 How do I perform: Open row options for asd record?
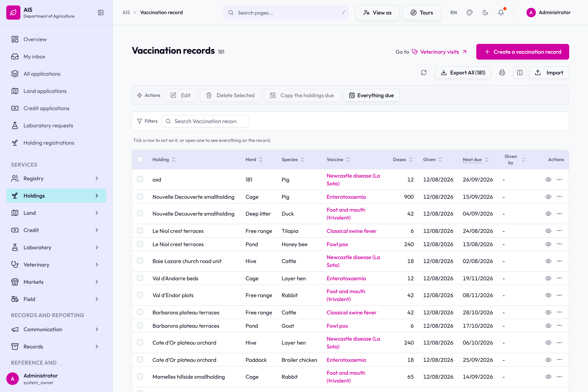pyautogui.click(x=559, y=180)
